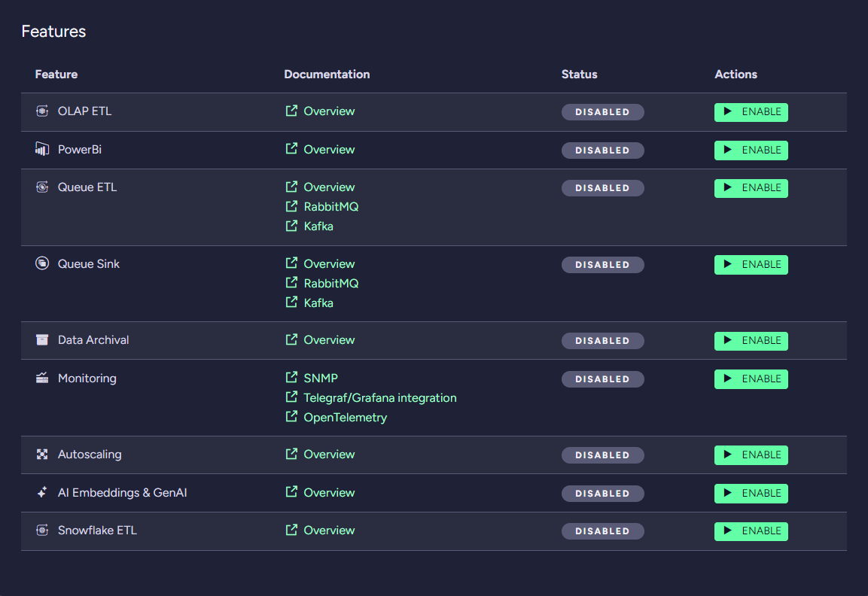Click the Documentation column header
Viewport: 868px width, 596px height.
coord(327,74)
